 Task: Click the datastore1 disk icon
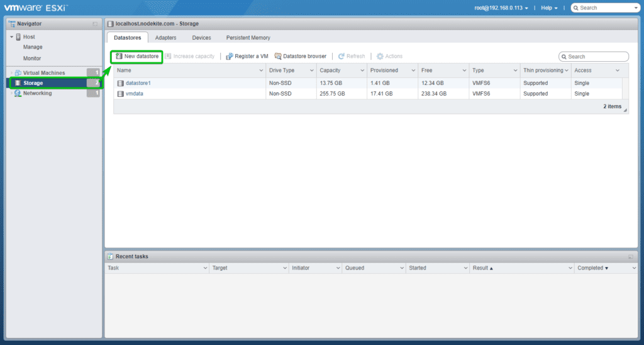120,83
